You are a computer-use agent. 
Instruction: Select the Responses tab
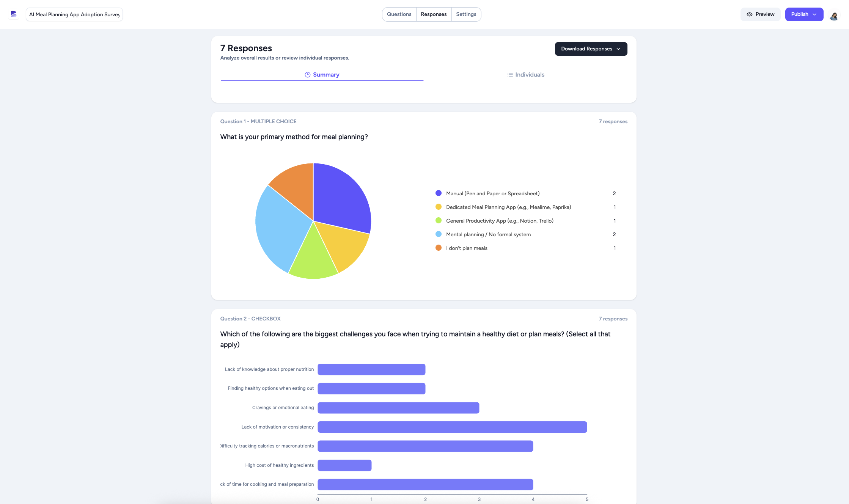[x=434, y=14]
